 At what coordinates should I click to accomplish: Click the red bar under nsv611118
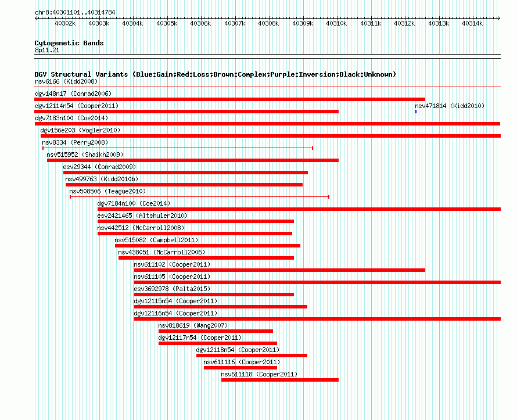[x=280, y=380]
